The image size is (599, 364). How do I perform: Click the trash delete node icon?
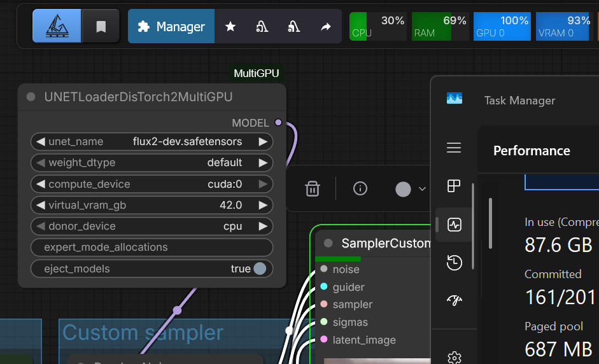pos(312,188)
